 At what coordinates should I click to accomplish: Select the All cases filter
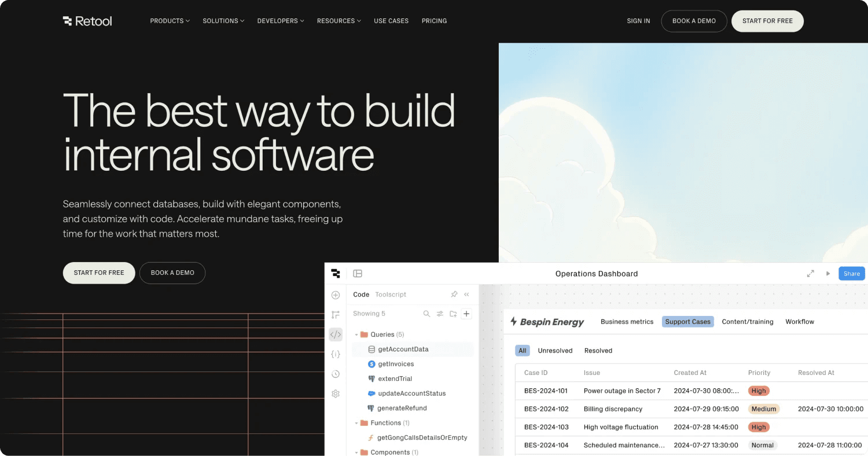pos(523,350)
